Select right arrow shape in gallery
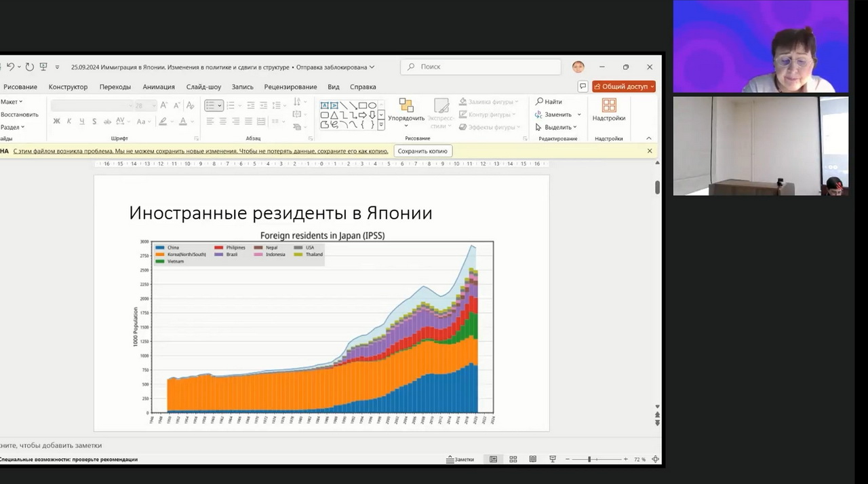The width and height of the screenshot is (868, 484). point(362,115)
